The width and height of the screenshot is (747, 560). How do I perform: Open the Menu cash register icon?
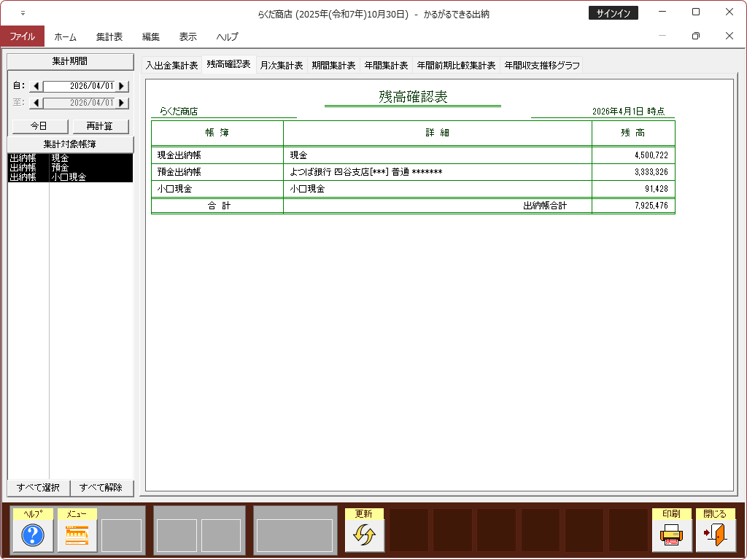(77, 535)
